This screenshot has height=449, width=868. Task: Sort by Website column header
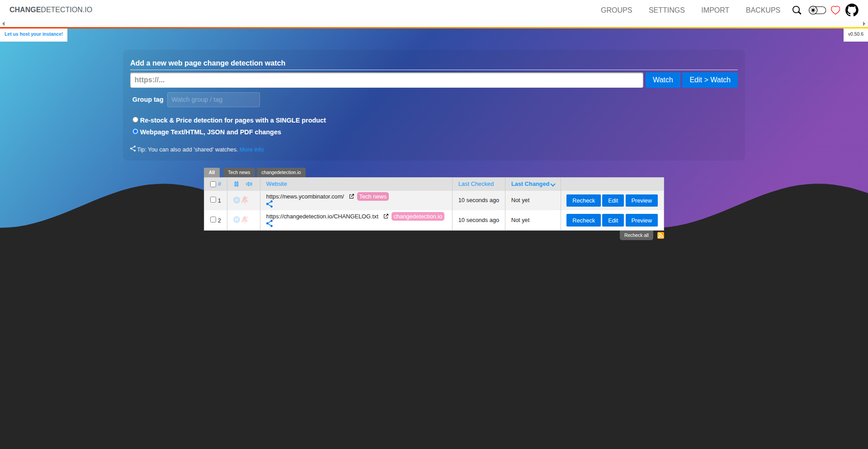[x=277, y=184]
